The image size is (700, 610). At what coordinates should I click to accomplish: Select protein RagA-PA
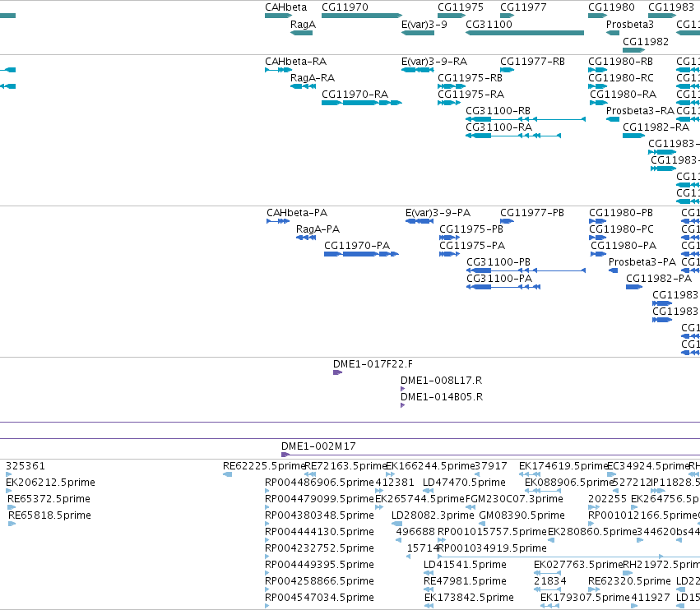click(x=306, y=238)
